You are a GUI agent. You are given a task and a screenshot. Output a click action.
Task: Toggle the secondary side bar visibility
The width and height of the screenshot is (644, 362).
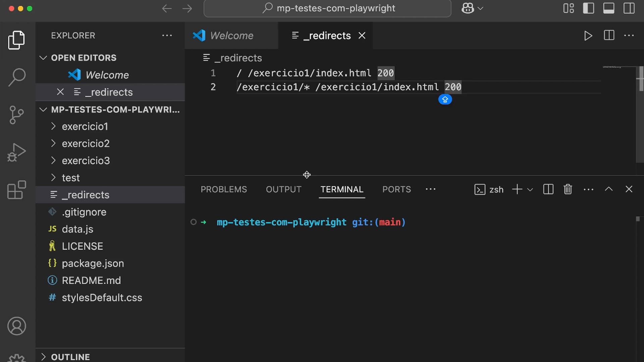[629, 8]
